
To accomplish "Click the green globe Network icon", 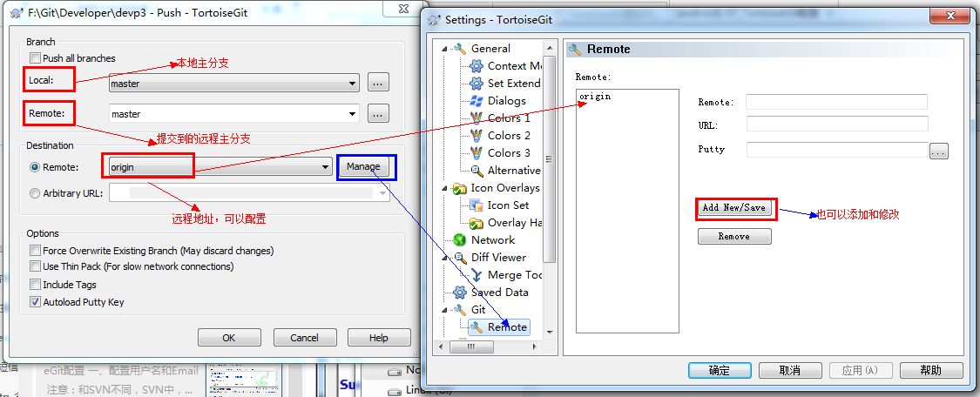I will (x=459, y=239).
